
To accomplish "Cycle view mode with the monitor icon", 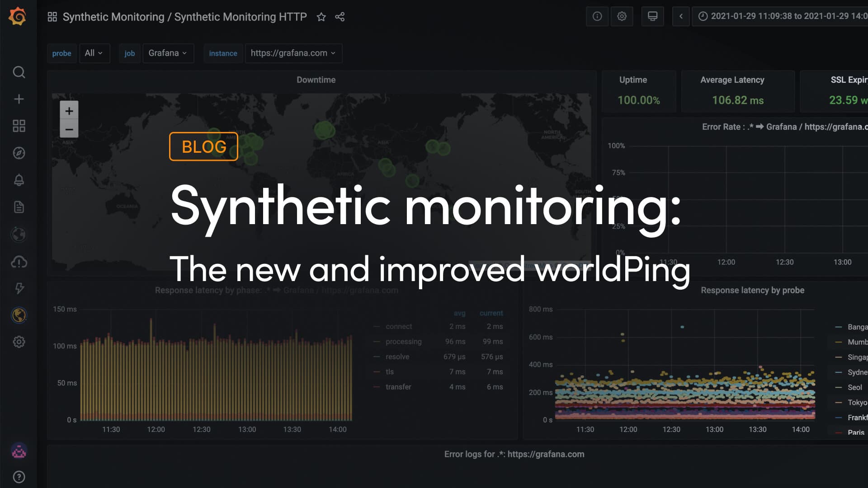I will tap(652, 16).
